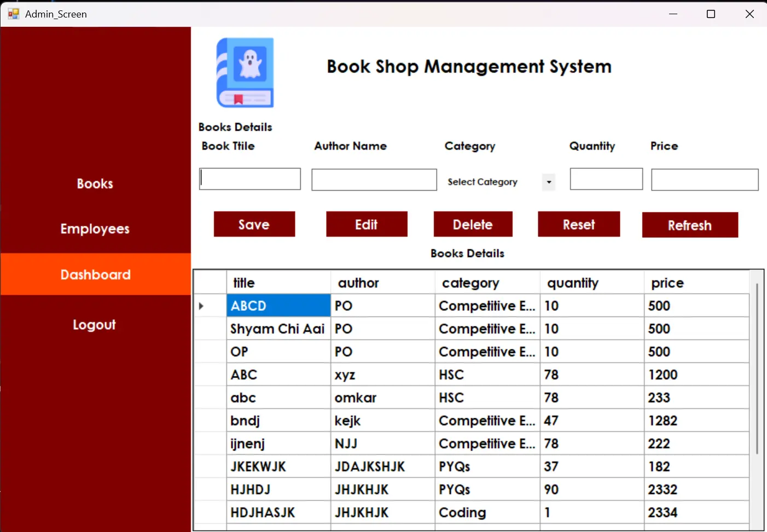The height and width of the screenshot is (532, 767).
Task: Open the Select Category dropdown arrow
Action: coord(548,182)
